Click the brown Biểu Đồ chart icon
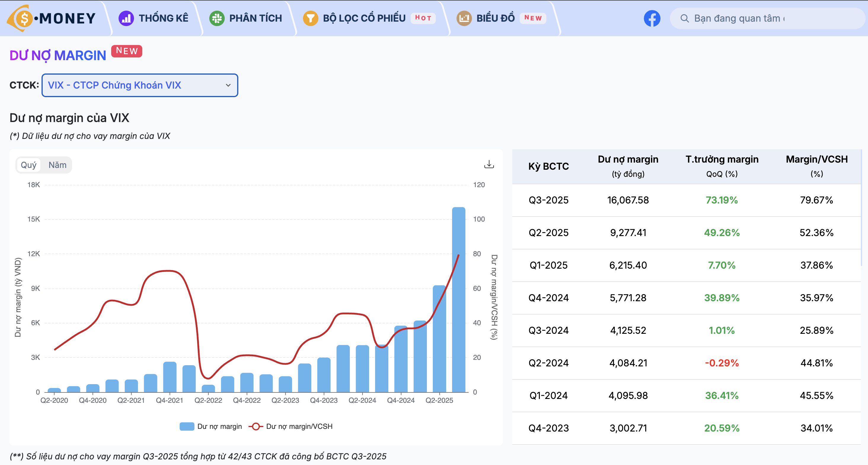 pyautogui.click(x=464, y=18)
